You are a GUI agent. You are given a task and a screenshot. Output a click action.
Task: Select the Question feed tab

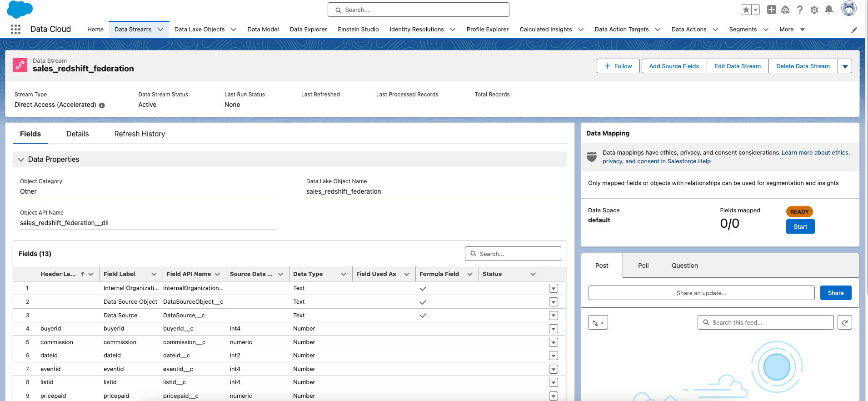pyautogui.click(x=685, y=266)
